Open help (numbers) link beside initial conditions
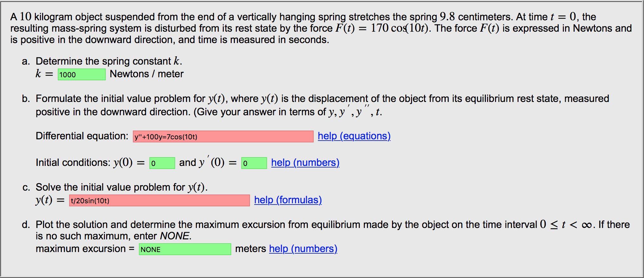Image resolution: width=644 pixels, height=278 pixels. pyautogui.click(x=305, y=162)
